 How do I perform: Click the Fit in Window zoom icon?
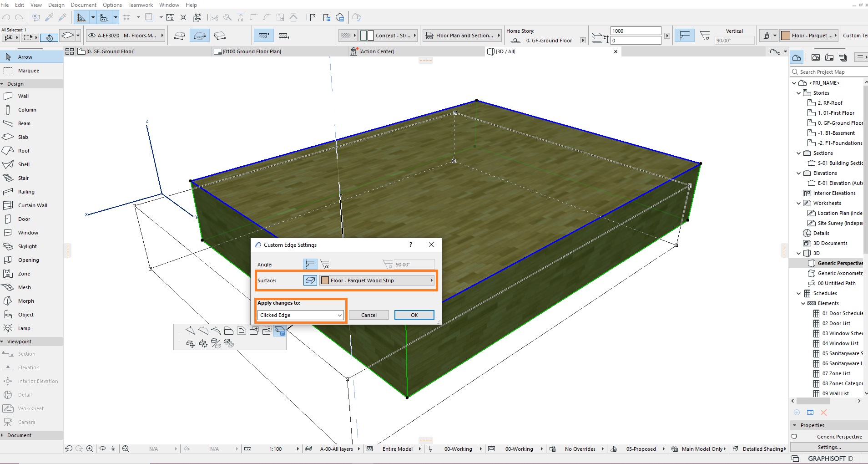126,449
